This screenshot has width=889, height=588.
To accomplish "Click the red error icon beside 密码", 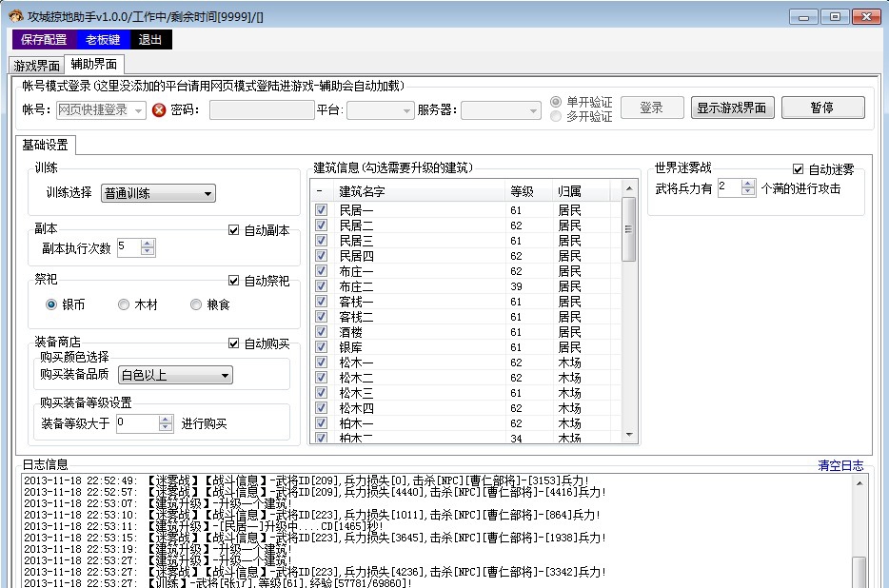I will [x=159, y=110].
